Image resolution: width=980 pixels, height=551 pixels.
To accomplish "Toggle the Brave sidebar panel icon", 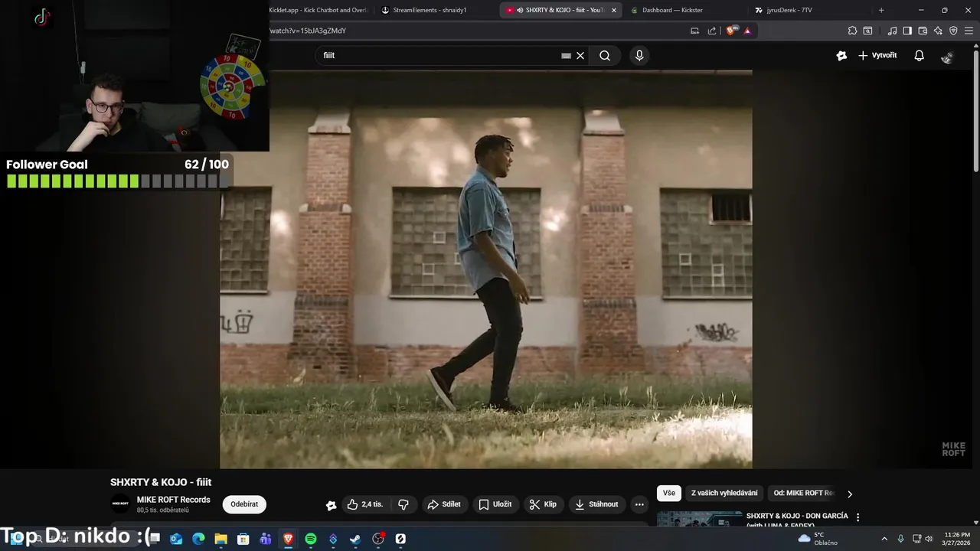I will tap(907, 31).
